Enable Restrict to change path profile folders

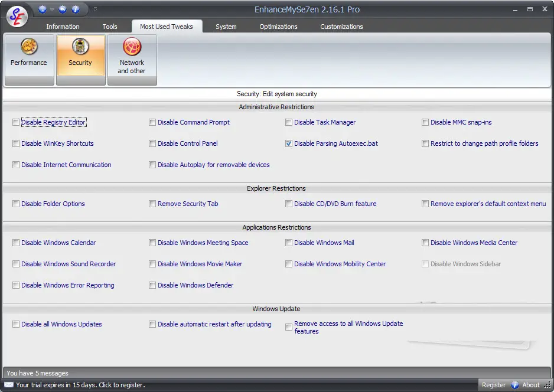[425, 143]
